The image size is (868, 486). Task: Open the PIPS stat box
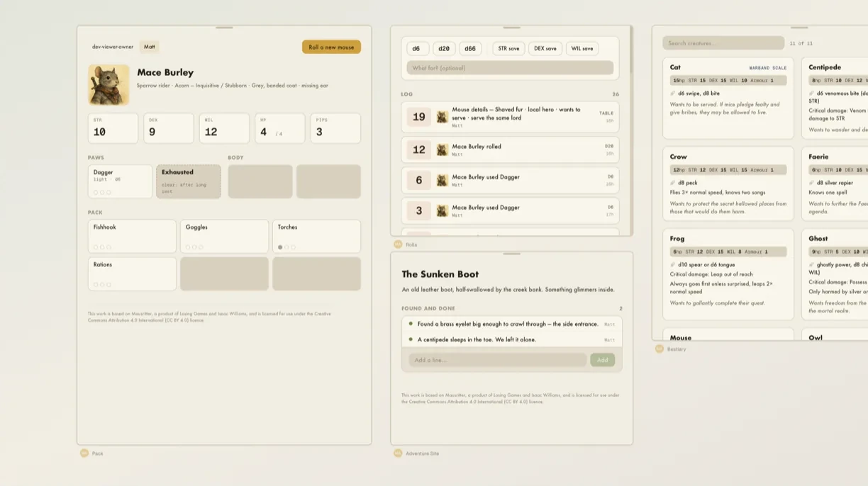[x=335, y=128]
